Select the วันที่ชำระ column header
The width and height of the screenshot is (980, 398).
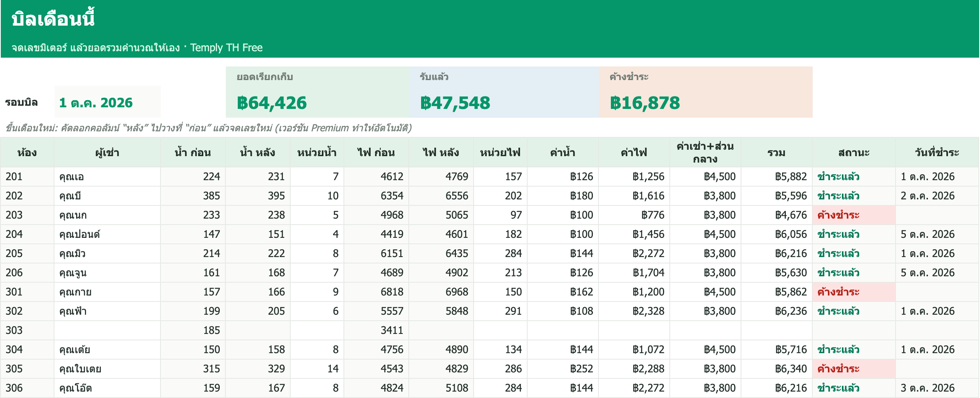click(x=937, y=153)
